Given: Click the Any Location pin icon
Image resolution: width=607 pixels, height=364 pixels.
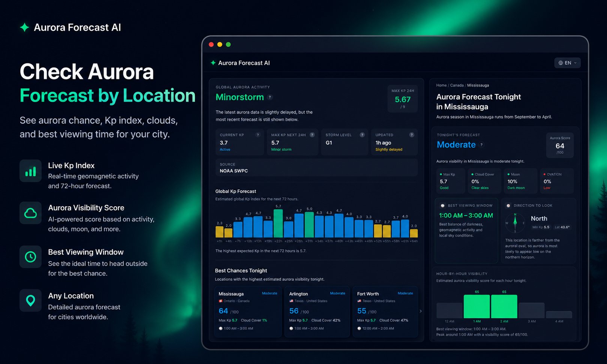Looking at the screenshot, I should tap(30, 300).
